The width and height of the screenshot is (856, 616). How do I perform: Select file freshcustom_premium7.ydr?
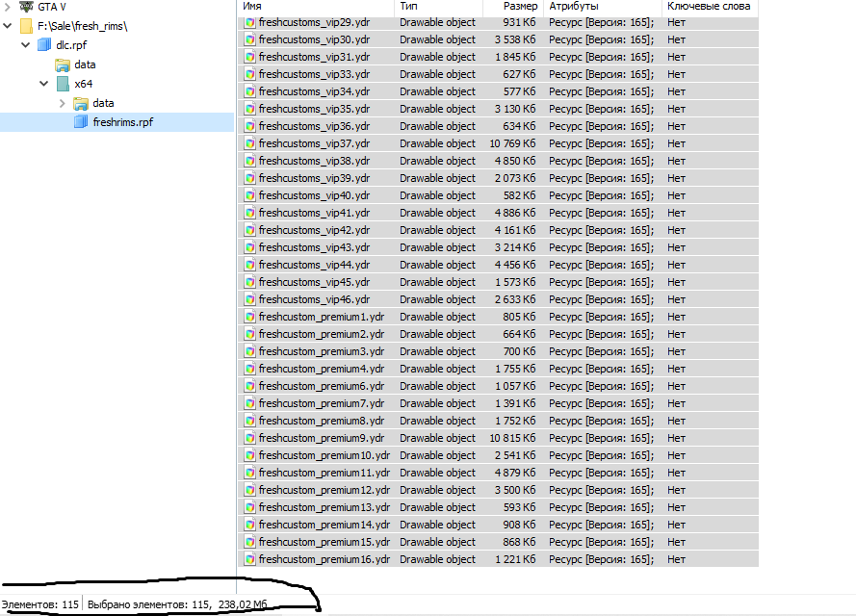(x=322, y=403)
